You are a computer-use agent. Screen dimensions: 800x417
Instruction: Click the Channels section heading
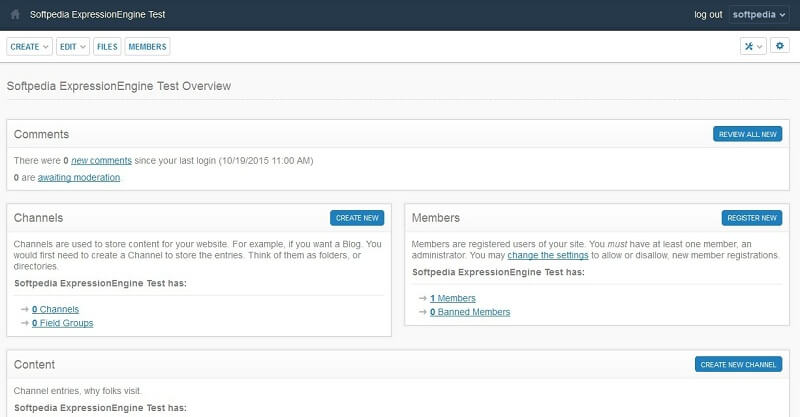tap(39, 218)
